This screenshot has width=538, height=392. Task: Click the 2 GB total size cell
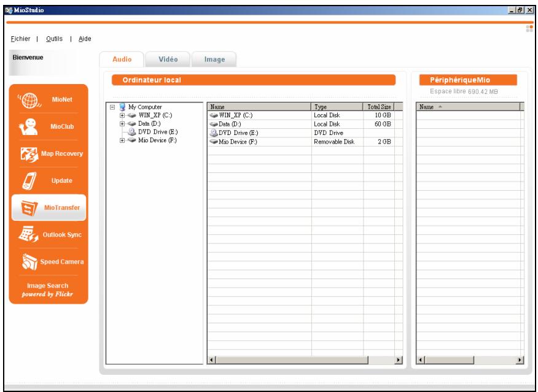pos(384,142)
